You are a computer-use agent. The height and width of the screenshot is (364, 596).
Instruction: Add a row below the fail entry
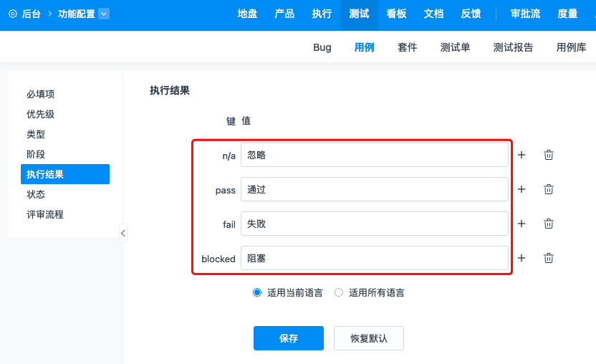(521, 224)
